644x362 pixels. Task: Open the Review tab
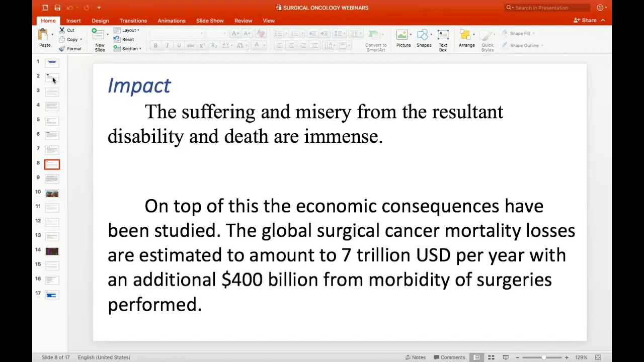point(243,21)
